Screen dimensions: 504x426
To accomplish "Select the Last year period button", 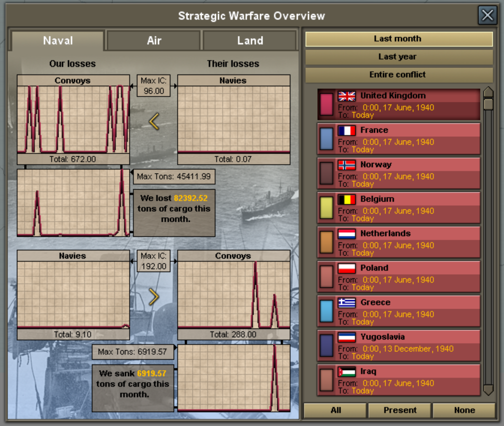I will coord(398,57).
